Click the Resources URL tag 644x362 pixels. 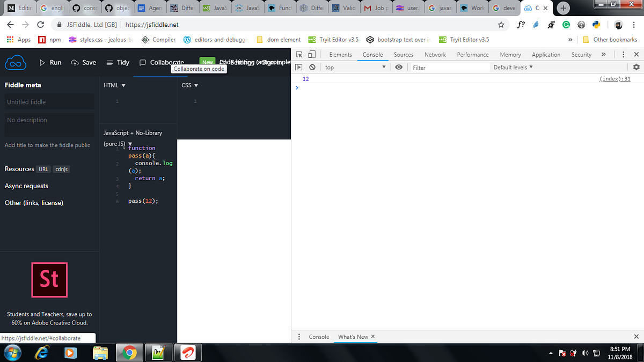click(43, 169)
